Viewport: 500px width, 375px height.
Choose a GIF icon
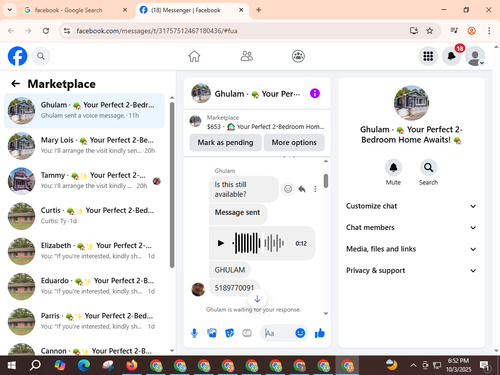click(x=247, y=333)
